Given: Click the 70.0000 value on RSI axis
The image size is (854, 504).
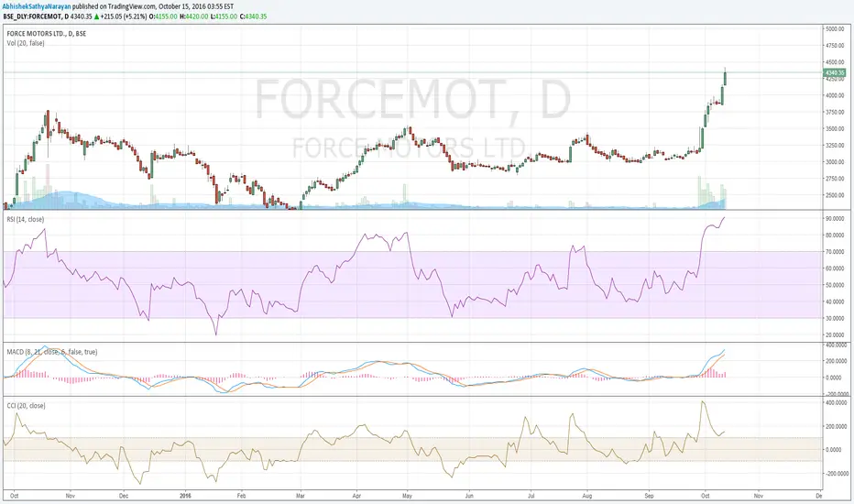Looking at the screenshot, I should pos(835,252).
